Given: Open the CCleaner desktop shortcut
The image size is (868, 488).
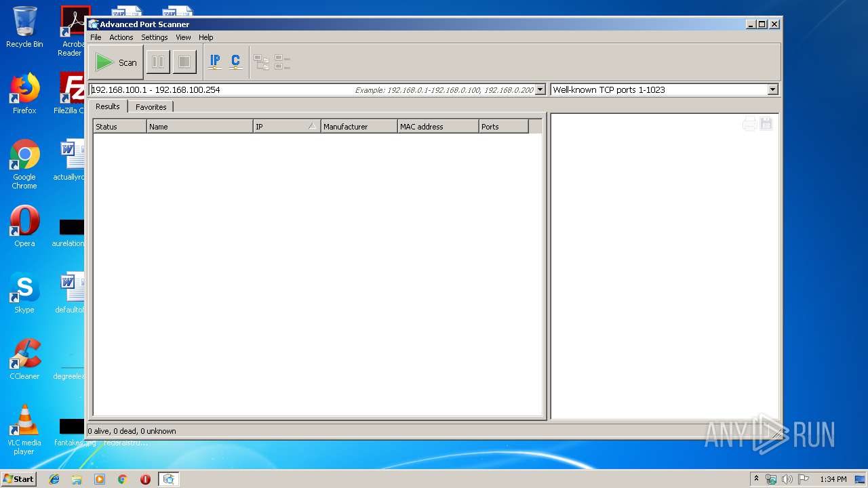Looking at the screenshot, I should (24, 359).
